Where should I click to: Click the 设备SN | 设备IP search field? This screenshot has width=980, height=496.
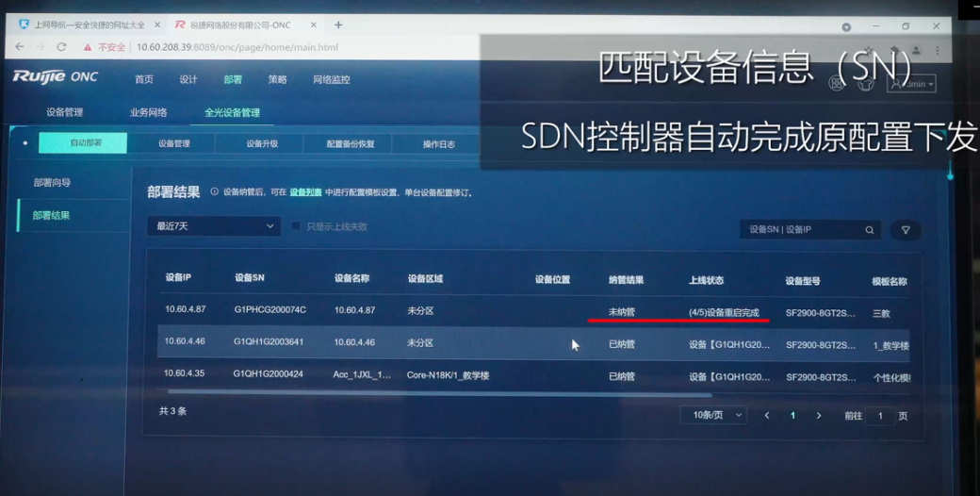(801, 230)
